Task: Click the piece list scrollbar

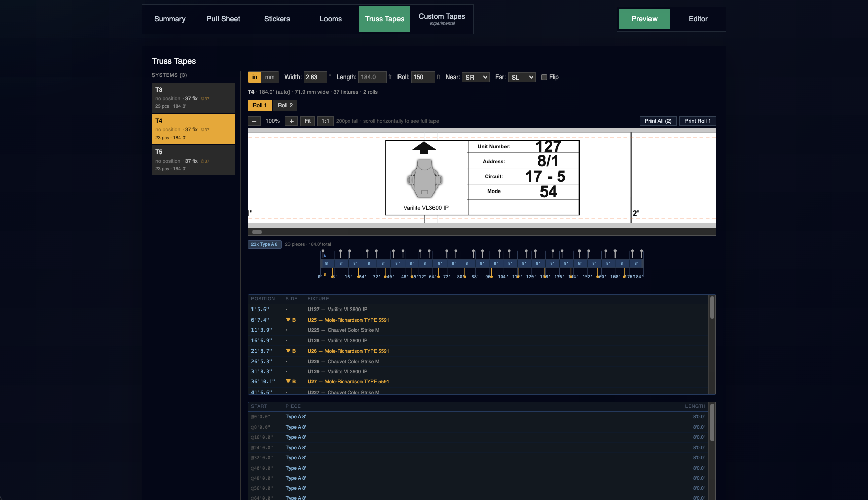Action: [x=712, y=422]
